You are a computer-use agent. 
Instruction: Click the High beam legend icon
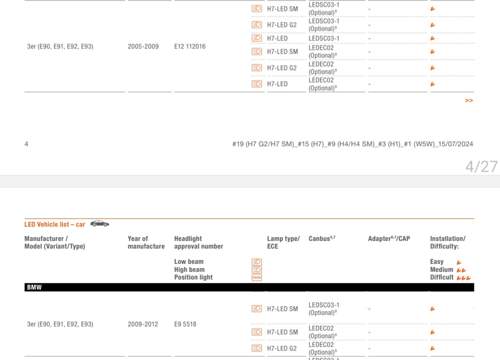[x=256, y=269]
